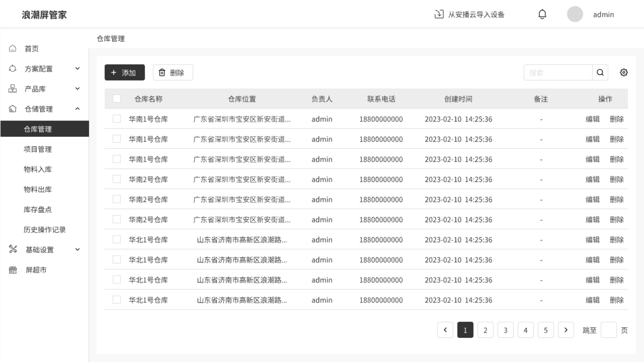This screenshot has height=362, width=644.
Task: Click the 方案配置 sidebar icon
Action: tap(12, 69)
